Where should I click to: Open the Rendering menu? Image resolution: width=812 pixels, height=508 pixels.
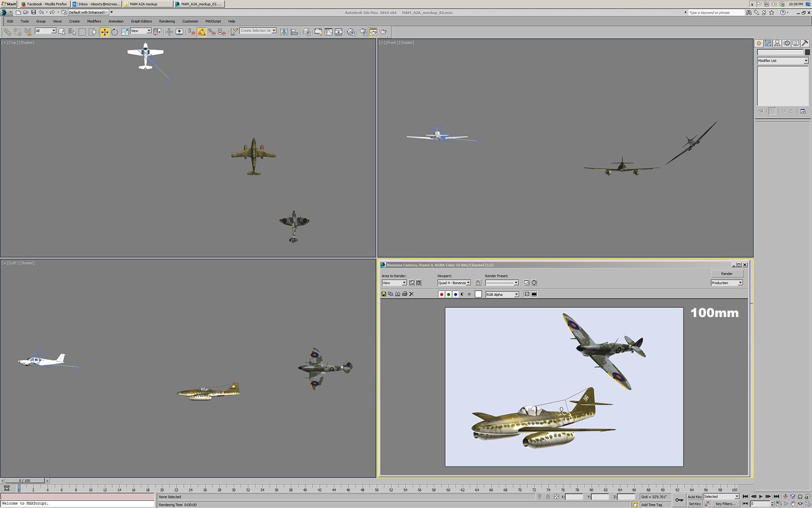166,21
